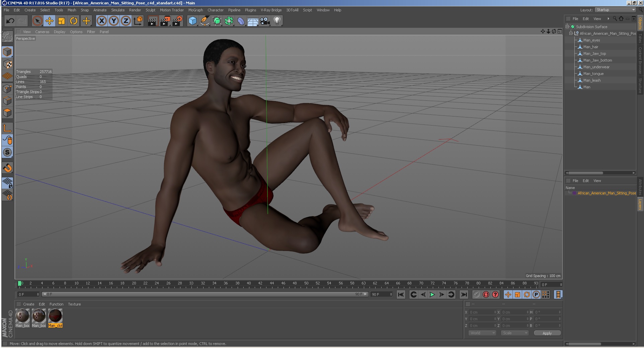Switch to Edges mode
Image resolution: width=644 pixels, height=348 pixels.
click(7, 101)
